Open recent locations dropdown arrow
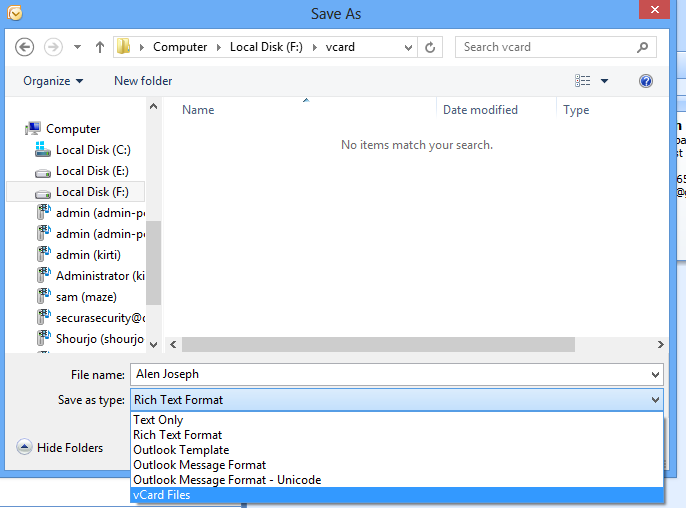 coord(77,47)
